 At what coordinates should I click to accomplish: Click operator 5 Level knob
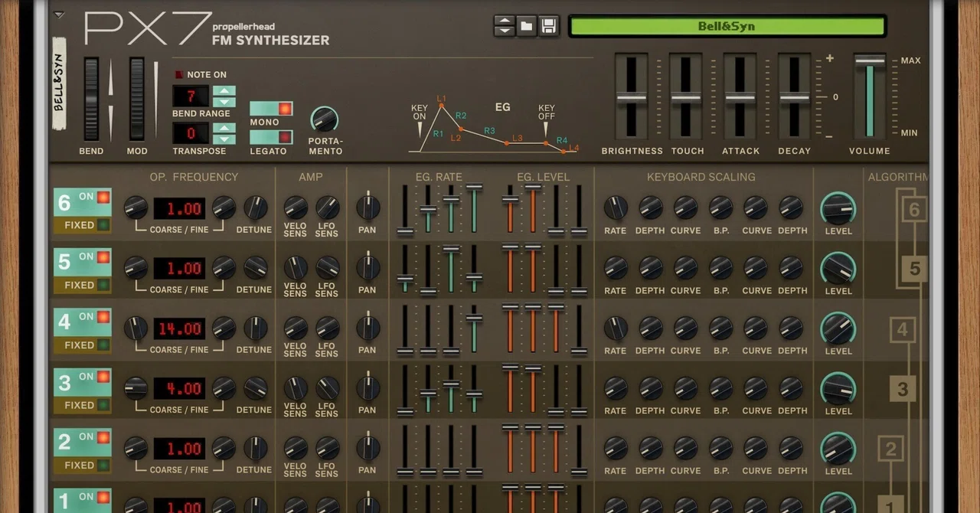coord(838,268)
